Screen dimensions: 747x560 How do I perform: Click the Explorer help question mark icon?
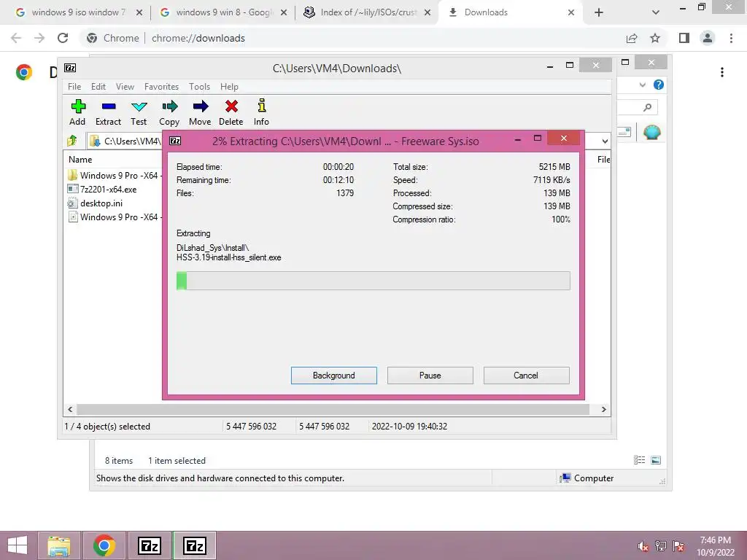click(659, 85)
